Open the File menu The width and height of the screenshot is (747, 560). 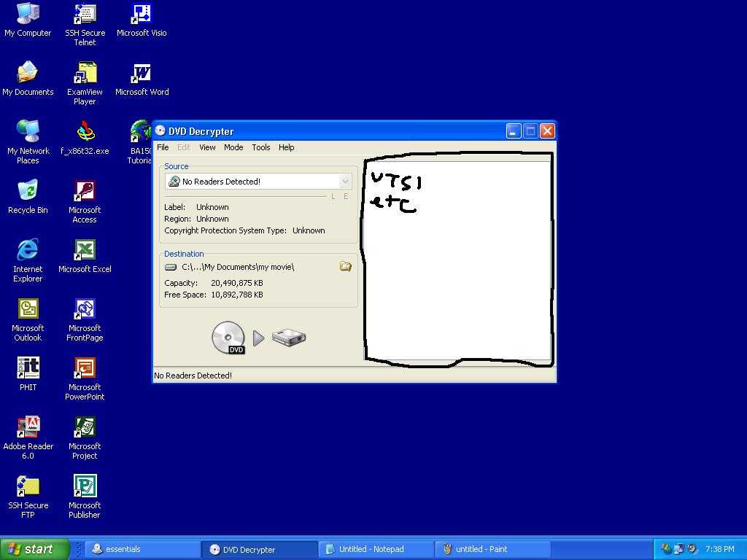163,147
